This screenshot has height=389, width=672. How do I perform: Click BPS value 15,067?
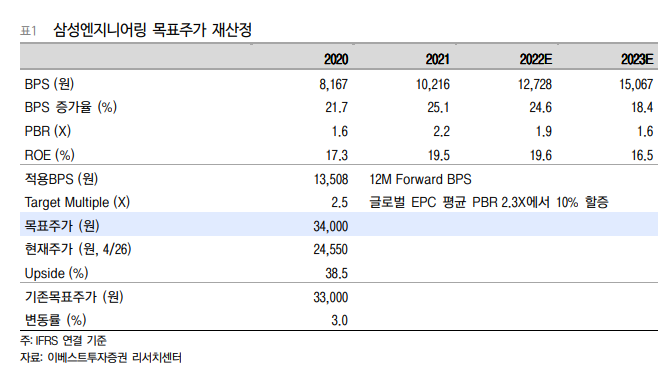(x=636, y=84)
